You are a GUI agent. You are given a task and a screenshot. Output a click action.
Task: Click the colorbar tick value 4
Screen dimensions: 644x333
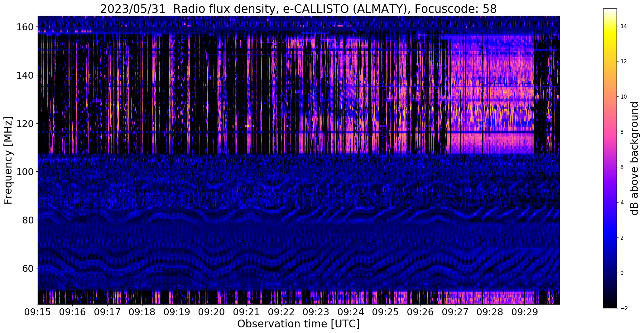[x=622, y=203]
